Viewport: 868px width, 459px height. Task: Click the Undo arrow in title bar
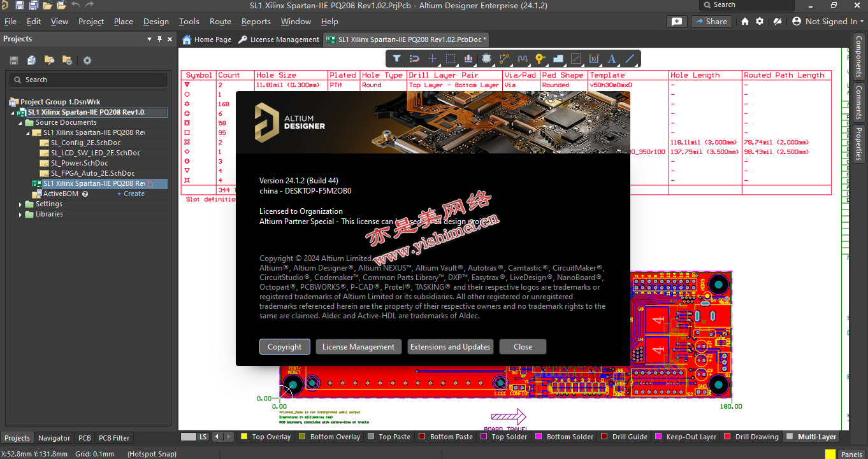[76, 5]
